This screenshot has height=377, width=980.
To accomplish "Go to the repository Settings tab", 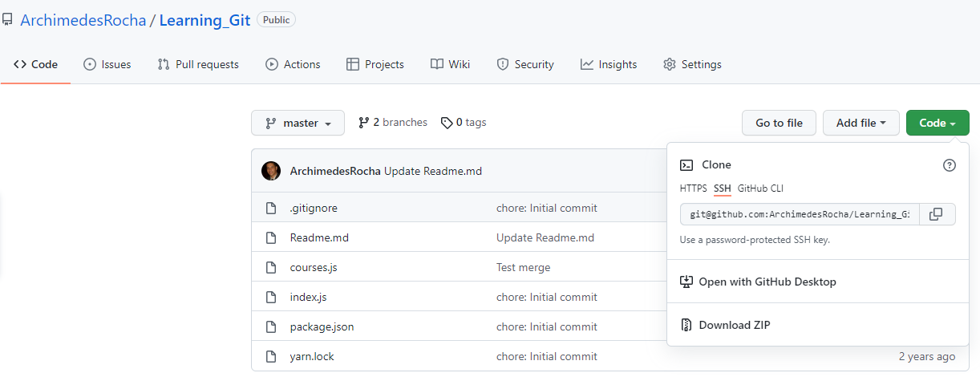I will click(x=692, y=64).
